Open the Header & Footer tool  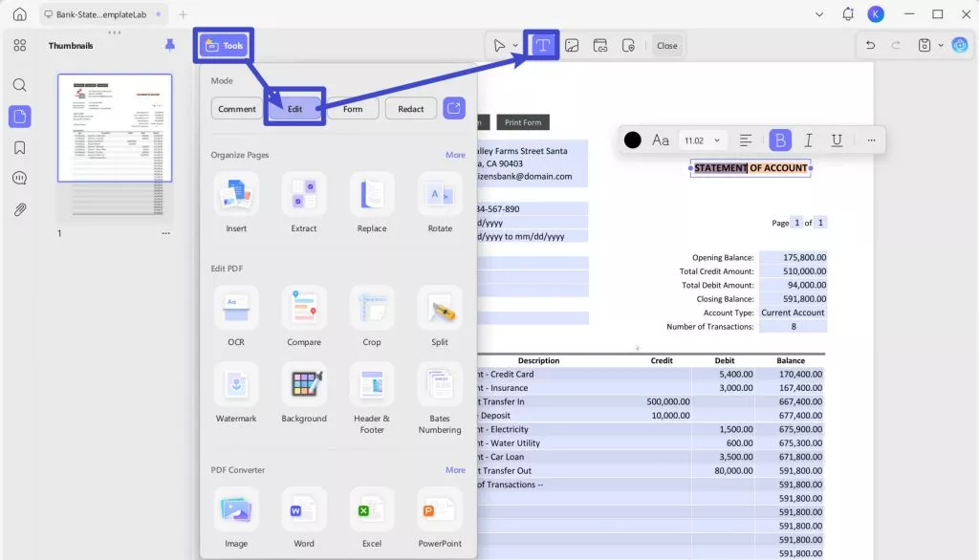coord(372,398)
